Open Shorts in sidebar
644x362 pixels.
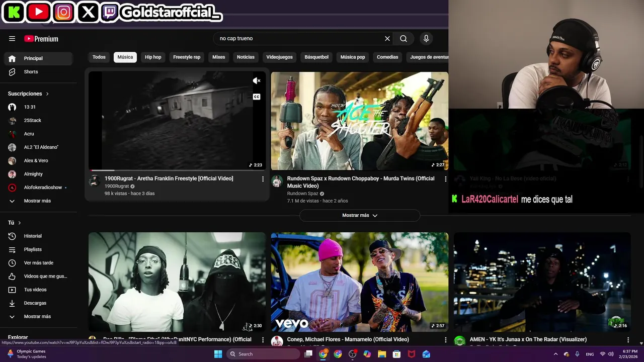(38, 72)
